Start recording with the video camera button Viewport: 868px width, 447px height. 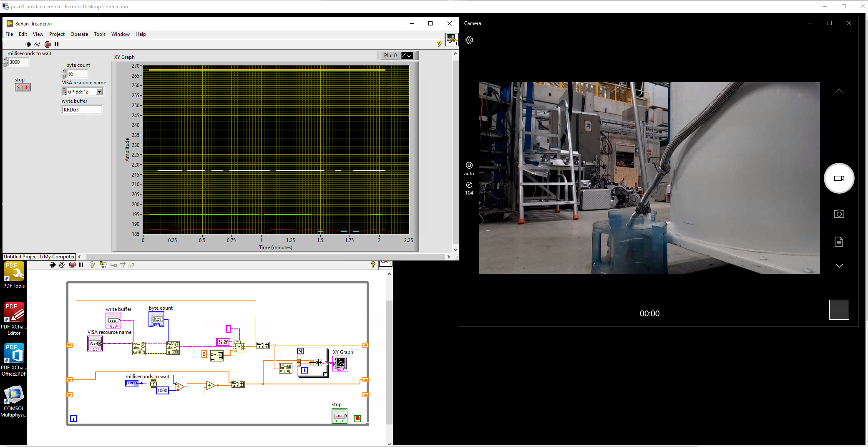(839, 178)
